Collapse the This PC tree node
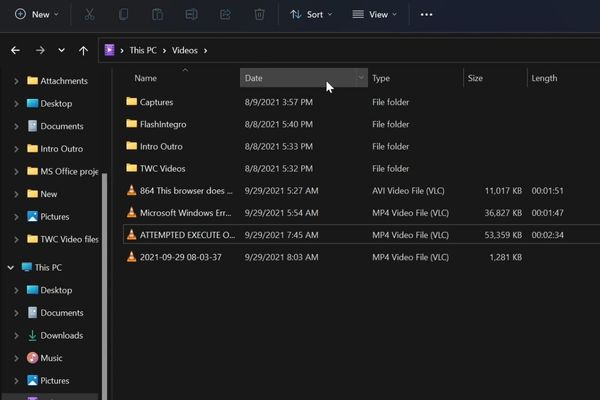The width and height of the screenshot is (600, 400). [11, 268]
